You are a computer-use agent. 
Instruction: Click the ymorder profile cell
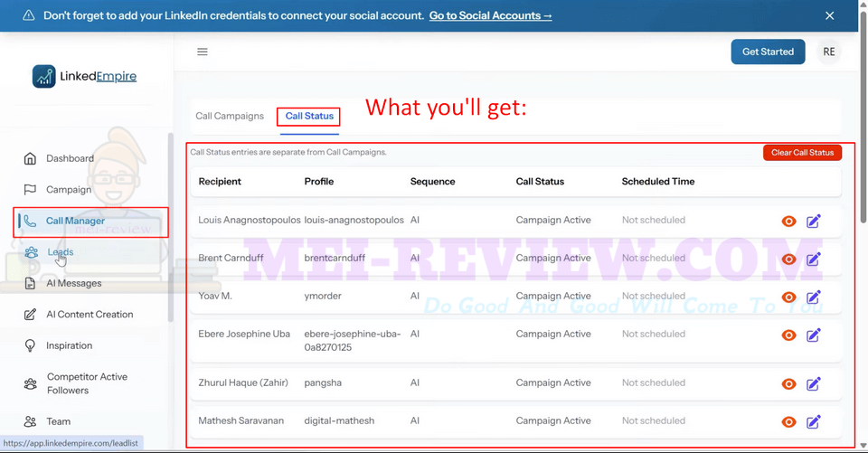323,296
